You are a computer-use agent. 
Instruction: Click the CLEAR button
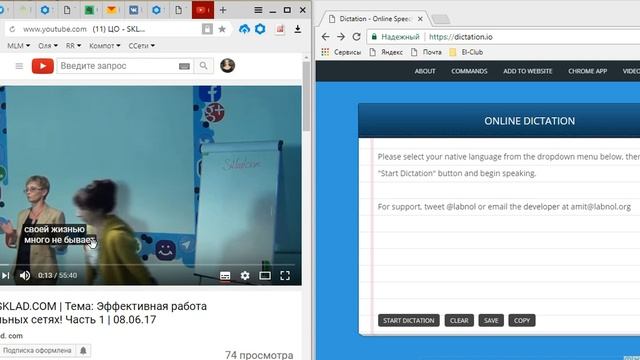coord(459,320)
